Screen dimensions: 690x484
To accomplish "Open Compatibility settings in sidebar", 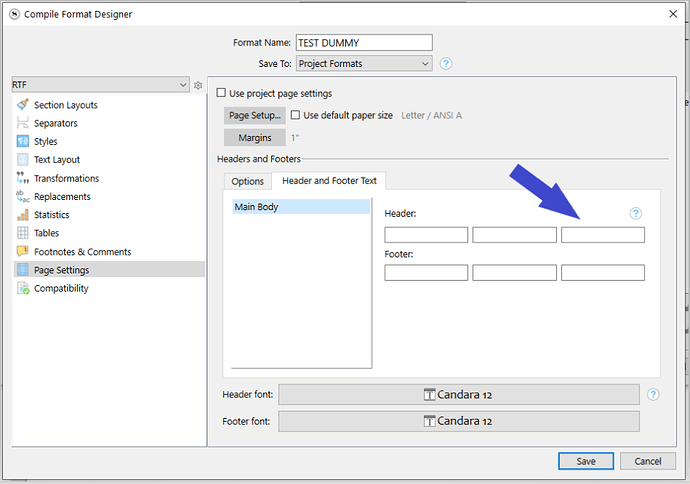I will [x=61, y=289].
